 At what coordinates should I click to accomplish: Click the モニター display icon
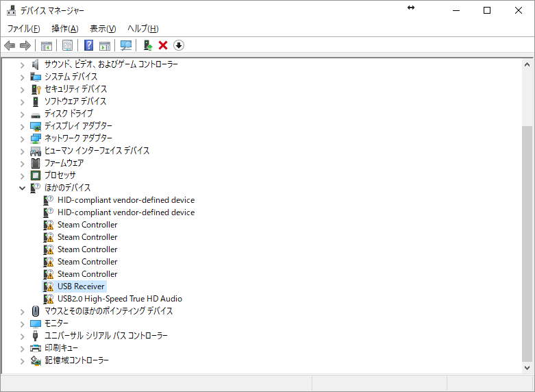[x=36, y=323]
